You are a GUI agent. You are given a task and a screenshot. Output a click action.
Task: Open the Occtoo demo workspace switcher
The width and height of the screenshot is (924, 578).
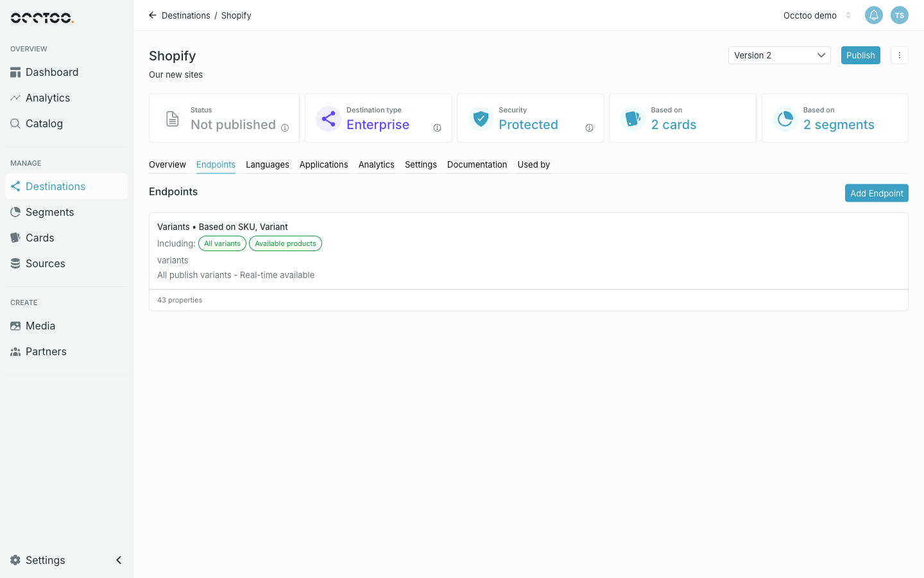click(x=817, y=15)
